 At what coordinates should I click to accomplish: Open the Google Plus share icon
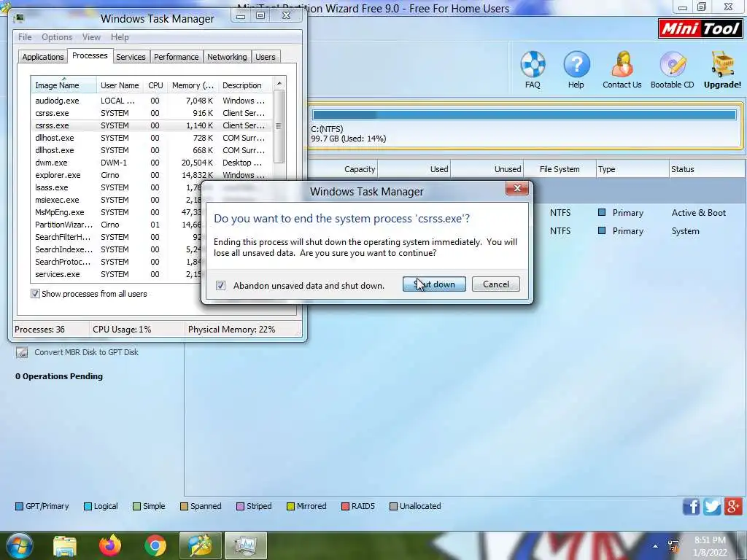click(733, 507)
